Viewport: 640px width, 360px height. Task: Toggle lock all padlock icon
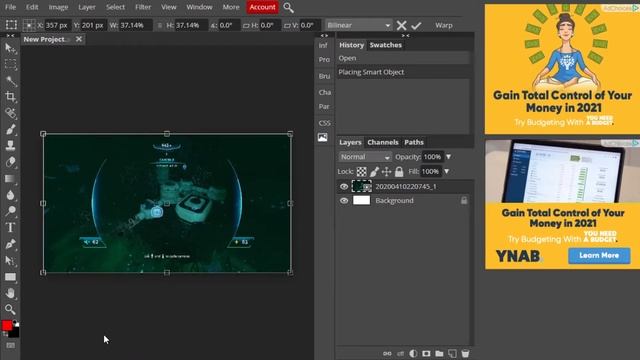click(x=399, y=172)
